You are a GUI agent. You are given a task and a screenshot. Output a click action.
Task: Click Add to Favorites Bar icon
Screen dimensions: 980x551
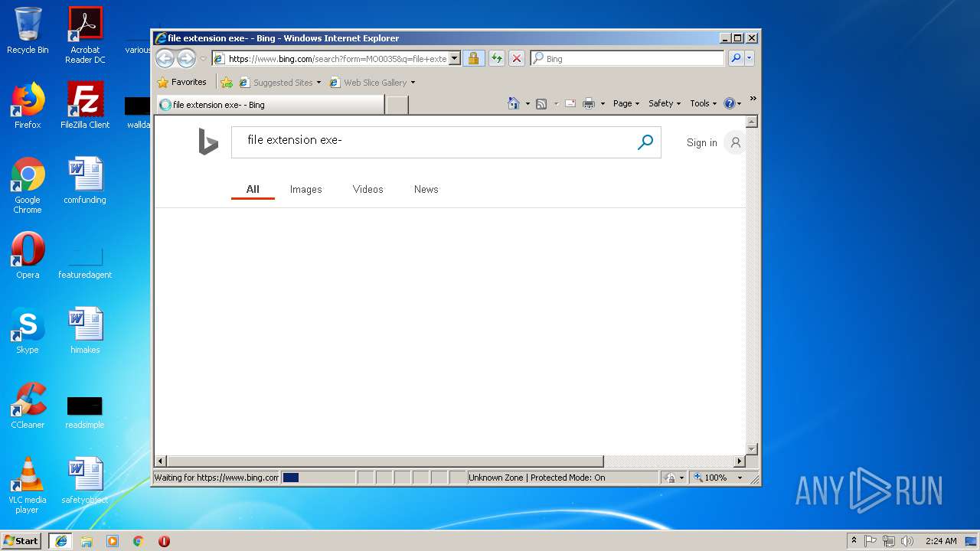(x=227, y=82)
